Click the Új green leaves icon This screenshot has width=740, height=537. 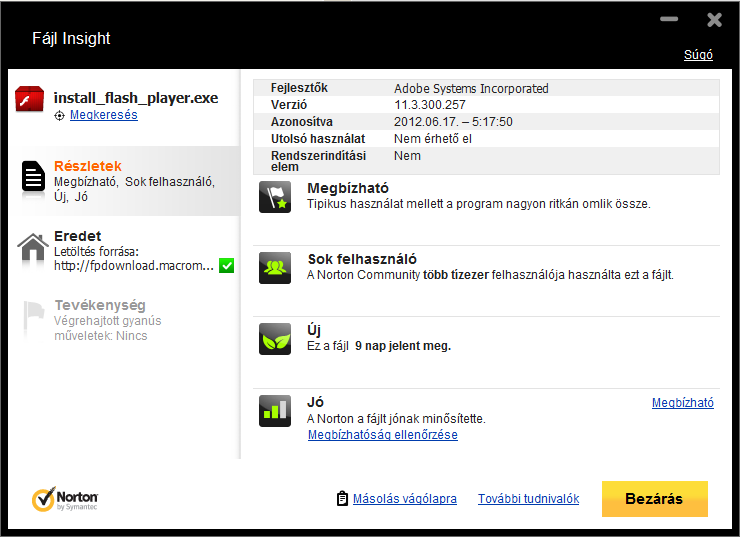click(x=275, y=339)
